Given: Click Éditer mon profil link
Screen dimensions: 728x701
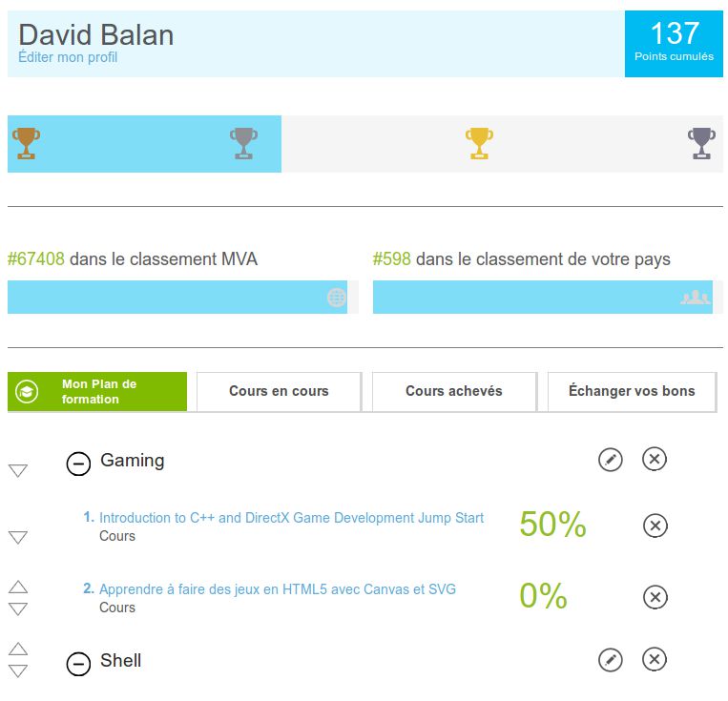Looking at the screenshot, I should click(68, 57).
